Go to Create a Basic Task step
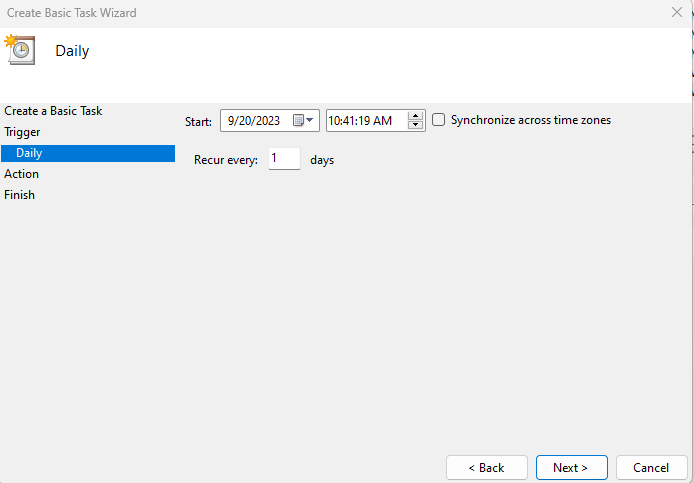 tap(53, 111)
